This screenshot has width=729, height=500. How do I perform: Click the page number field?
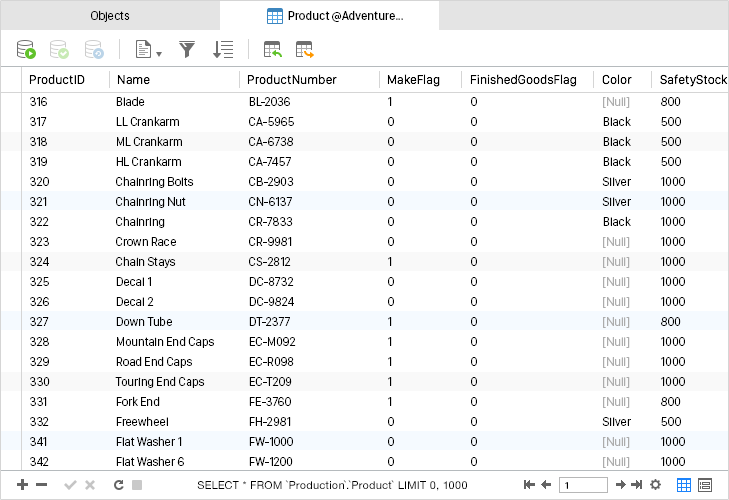coord(583,485)
